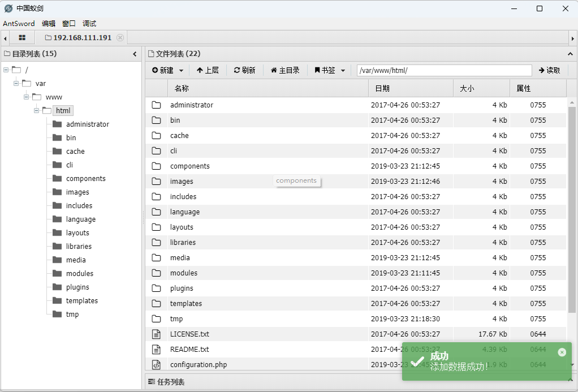Screen dimensions: 578x392
Task: Click the path input field
Action: click(444, 71)
